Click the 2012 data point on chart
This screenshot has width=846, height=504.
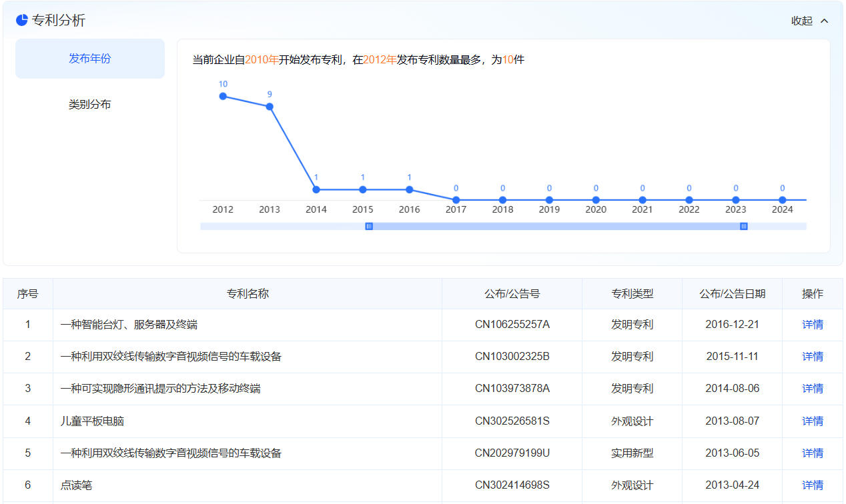click(x=223, y=96)
